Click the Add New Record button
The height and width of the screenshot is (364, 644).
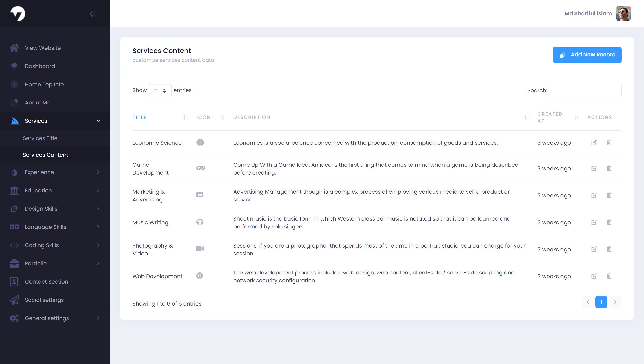coord(587,55)
